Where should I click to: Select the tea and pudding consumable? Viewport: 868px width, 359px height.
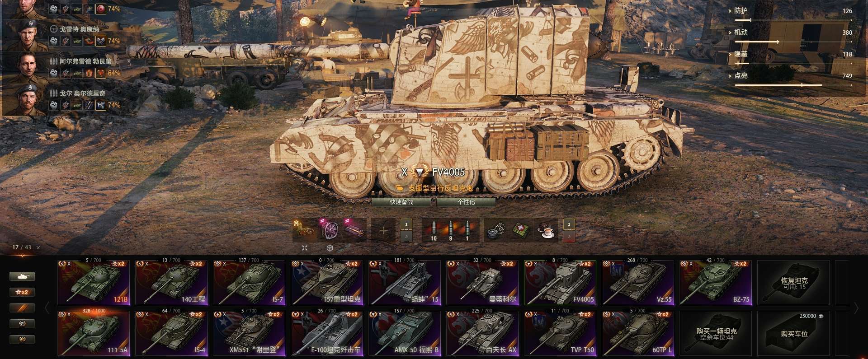click(x=547, y=231)
